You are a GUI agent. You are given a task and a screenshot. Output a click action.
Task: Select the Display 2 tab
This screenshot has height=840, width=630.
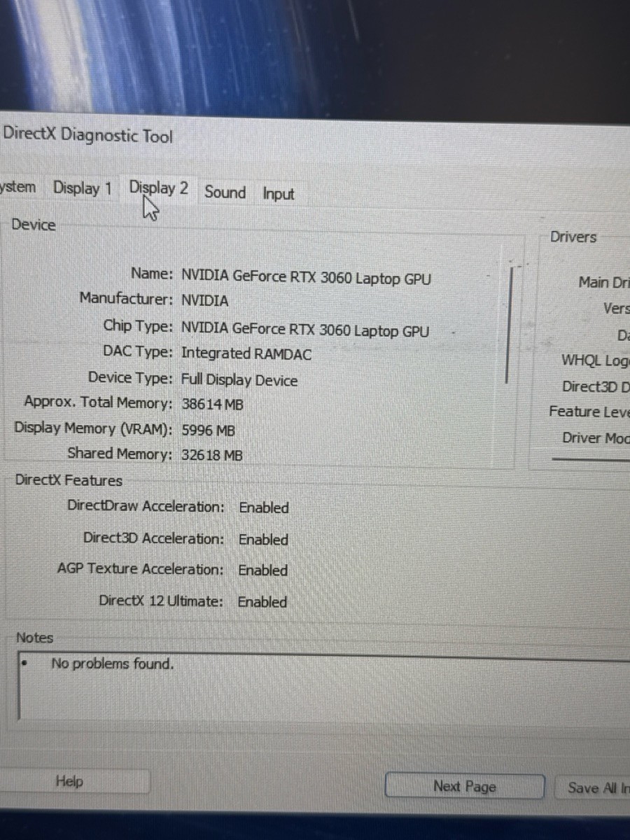158,188
